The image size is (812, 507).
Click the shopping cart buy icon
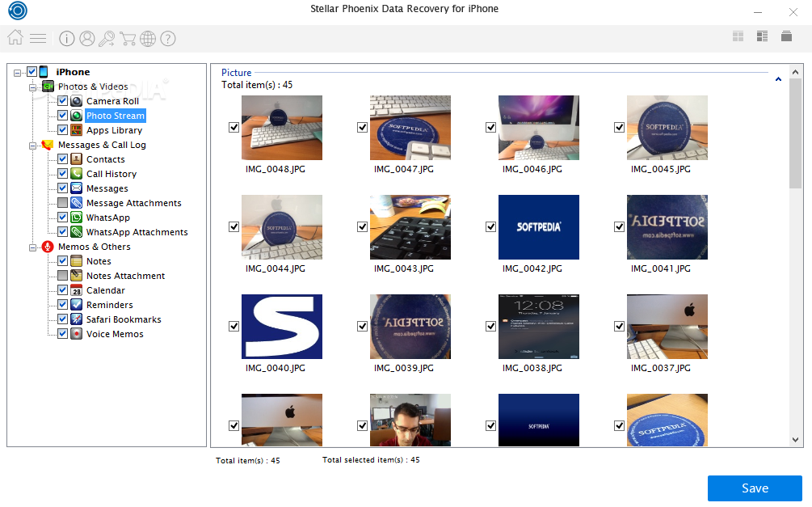pos(128,38)
